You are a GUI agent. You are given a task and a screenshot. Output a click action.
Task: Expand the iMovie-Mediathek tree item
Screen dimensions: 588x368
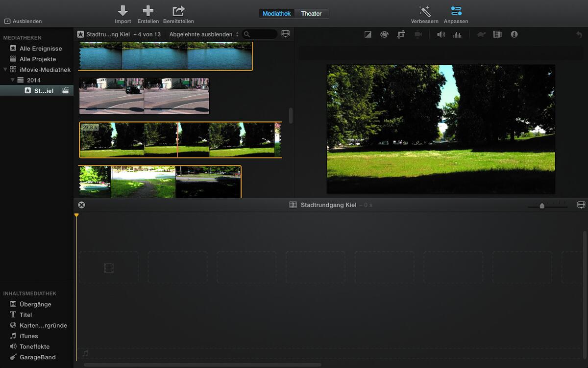[x=4, y=69]
